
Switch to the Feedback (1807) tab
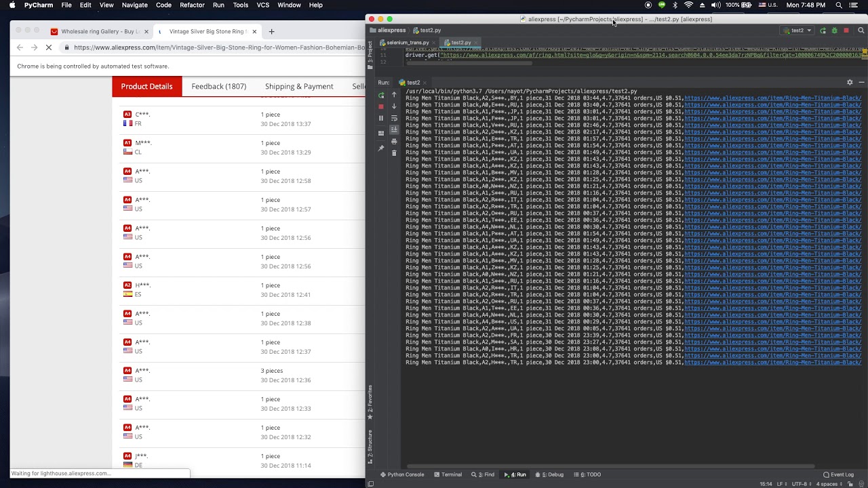[x=218, y=86]
